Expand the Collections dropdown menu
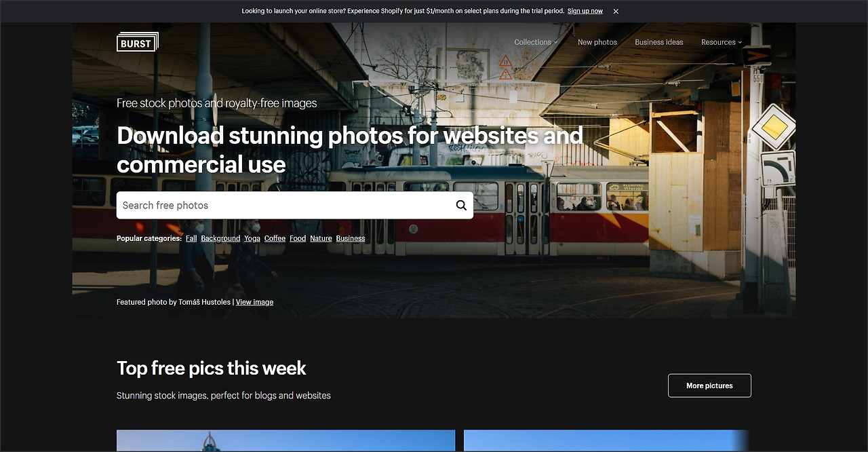The width and height of the screenshot is (868, 452). [x=536, y=42]
